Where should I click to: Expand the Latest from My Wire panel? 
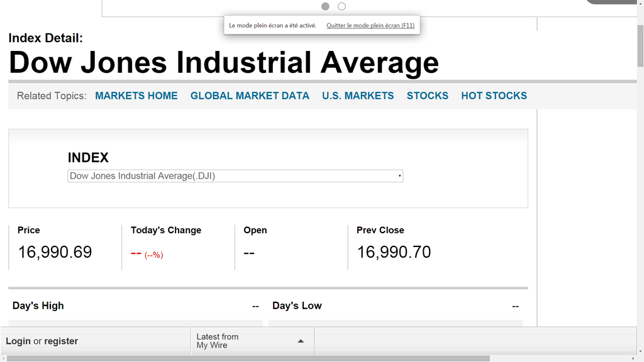point(253,341)
